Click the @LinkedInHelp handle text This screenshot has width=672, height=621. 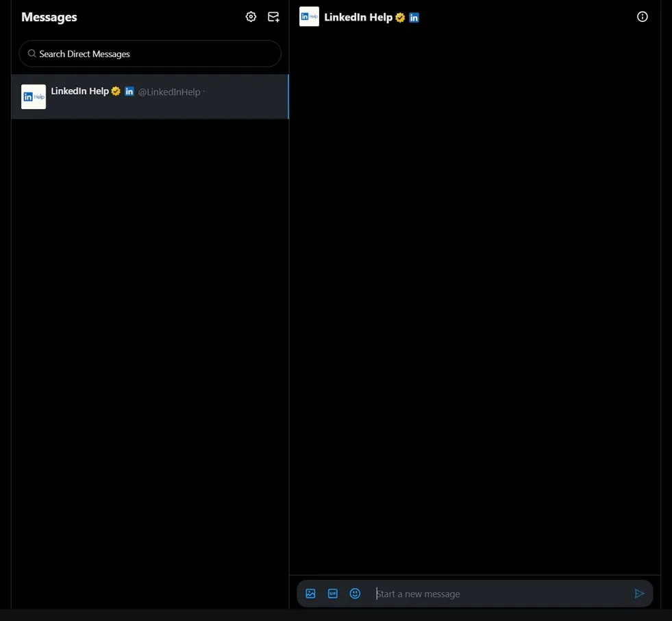(169, 92)
